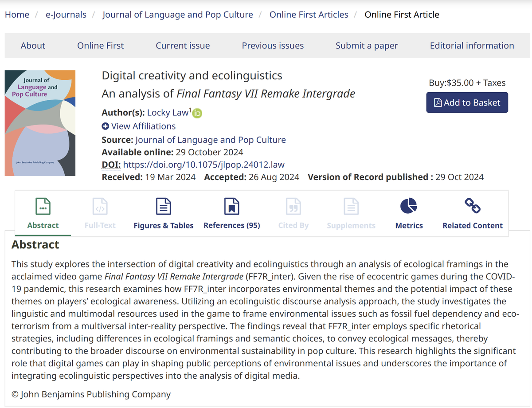Open Journal of Language and Pop Culture breadcrumb
The width and height of the screenshot is (532, 408).
178,15
